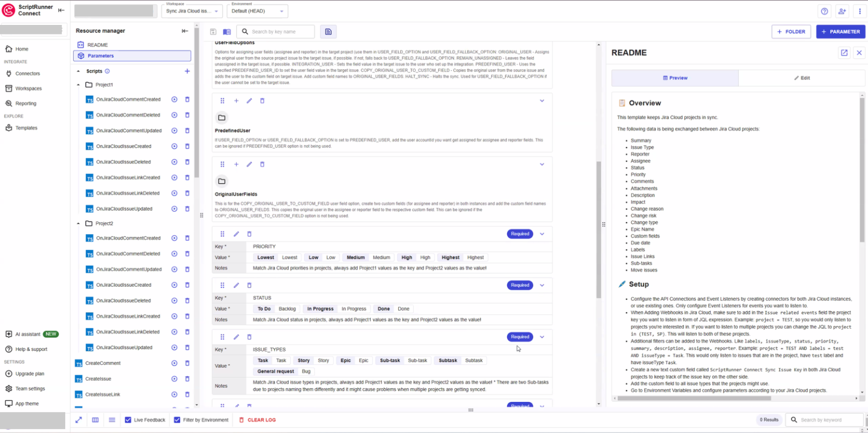Add a new script with the plus icon
The height and width of the screenshot is (433, 868).
(187, 71)
